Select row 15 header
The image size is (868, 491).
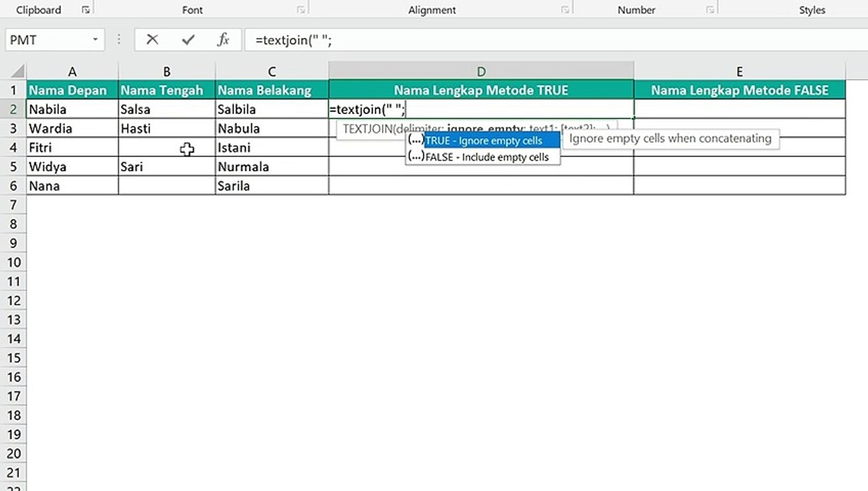[x=13, y=358]
